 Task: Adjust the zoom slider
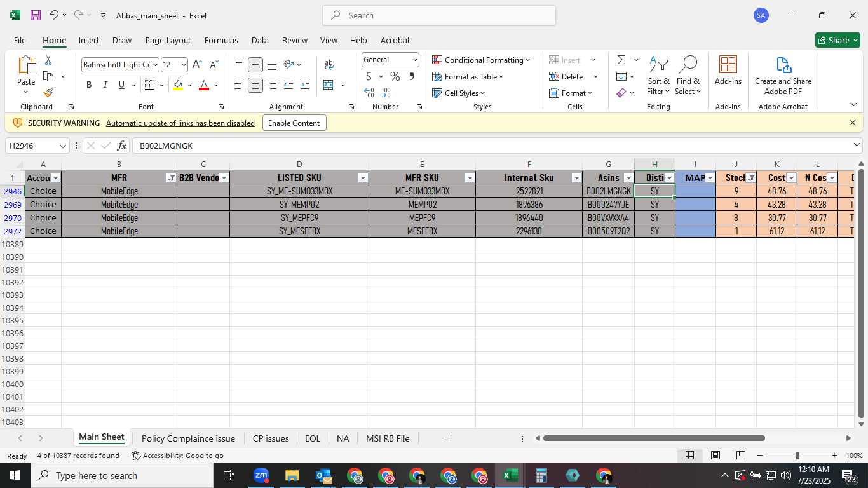click(797, 456)
